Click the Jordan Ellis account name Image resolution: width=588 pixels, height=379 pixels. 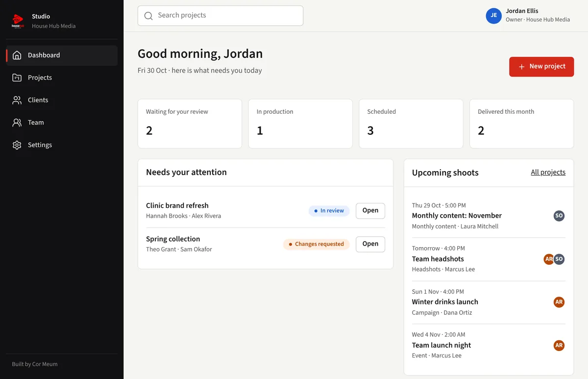(522, 11)
